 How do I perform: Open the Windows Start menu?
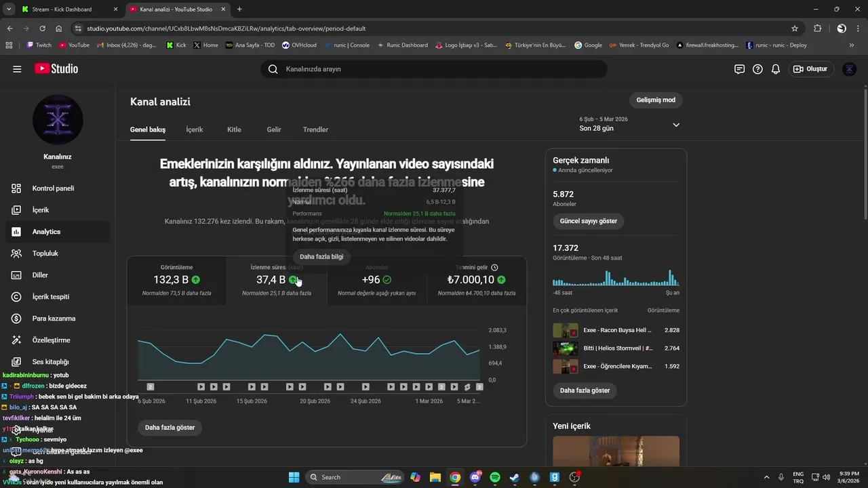tap(294, 477)
